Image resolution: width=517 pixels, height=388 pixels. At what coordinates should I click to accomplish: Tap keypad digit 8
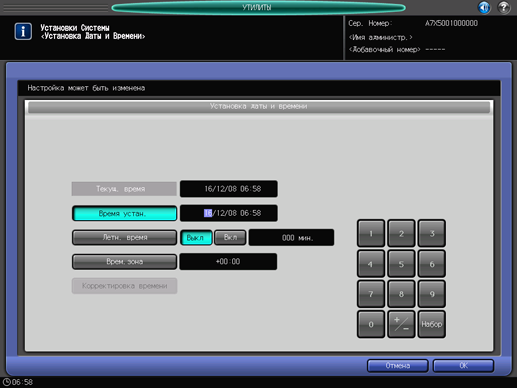click(401, 294)
